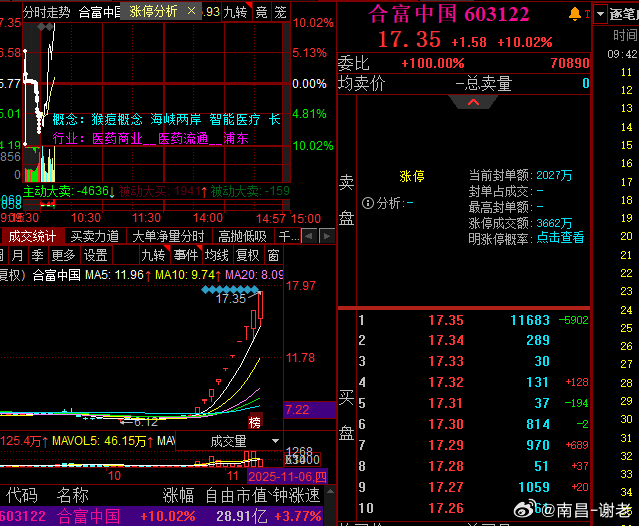Click concept tag 猴痘概念

click(x=117, y=119)
